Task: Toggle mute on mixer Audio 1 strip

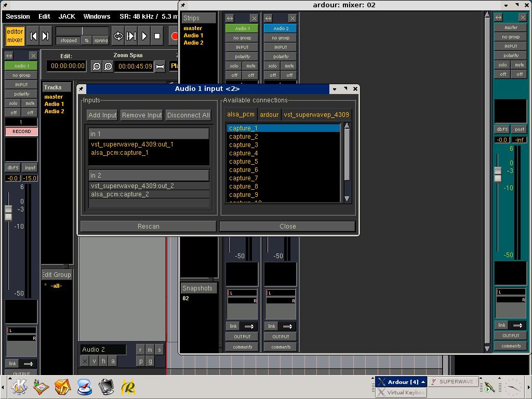Action: (x=251, y=66)
